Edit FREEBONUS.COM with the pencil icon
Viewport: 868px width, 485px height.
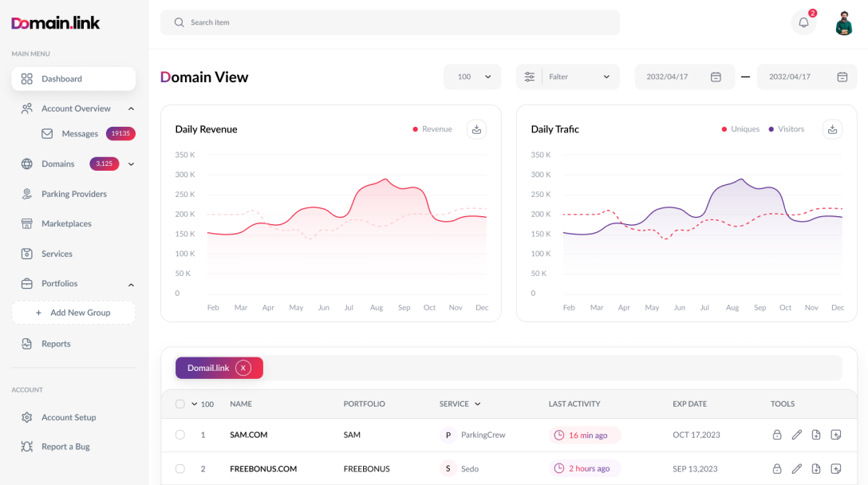tap(796, 468)
